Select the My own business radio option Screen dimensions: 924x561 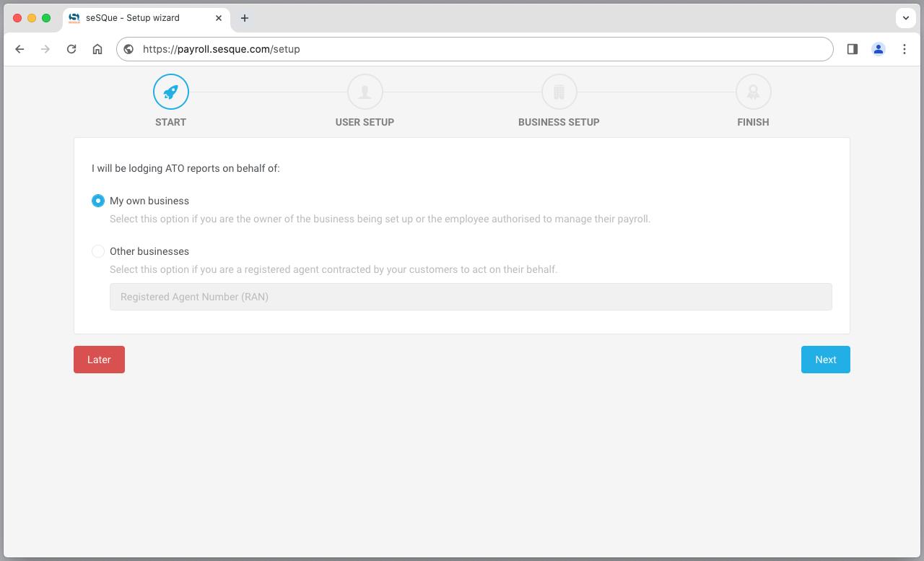click(x=98, y=201)
